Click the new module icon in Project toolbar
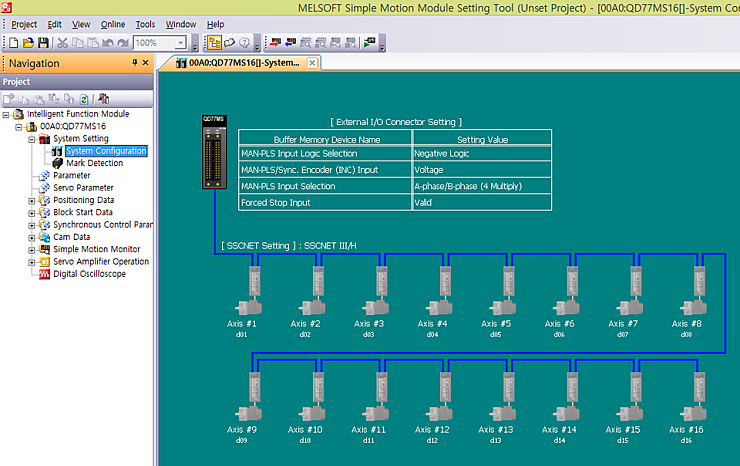 pyautogui.click(x=8, y=99)
